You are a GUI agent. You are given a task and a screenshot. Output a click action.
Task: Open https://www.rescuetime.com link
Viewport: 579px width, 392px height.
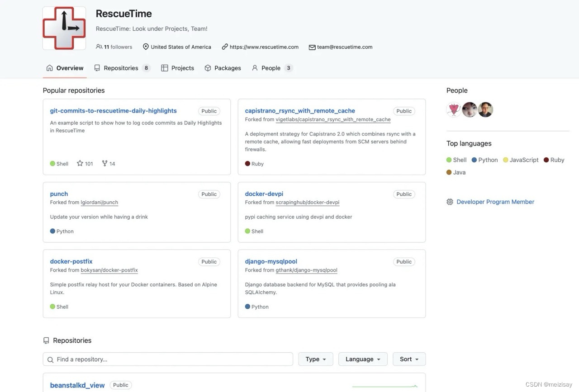(264, 47)
